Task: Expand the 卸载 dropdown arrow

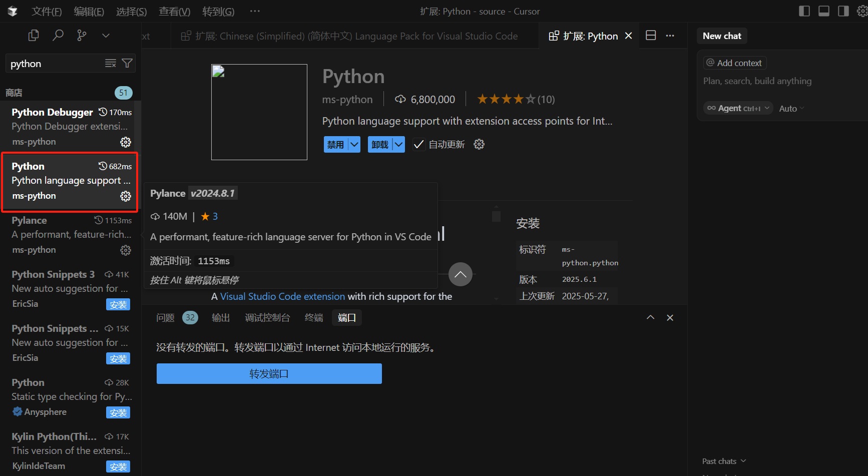Action: pos(399,145)
